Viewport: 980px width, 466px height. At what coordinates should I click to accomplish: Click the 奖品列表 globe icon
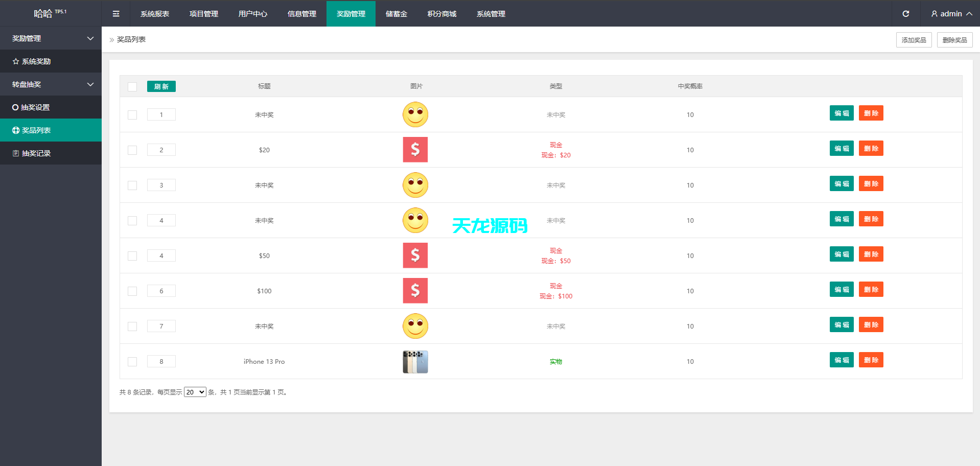(x=15, y=130)
